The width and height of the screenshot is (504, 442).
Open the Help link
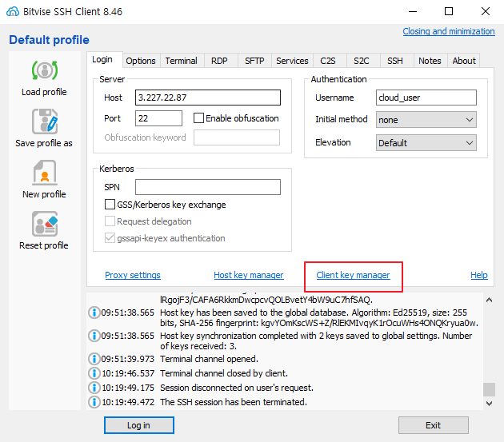tap(479, 275)
